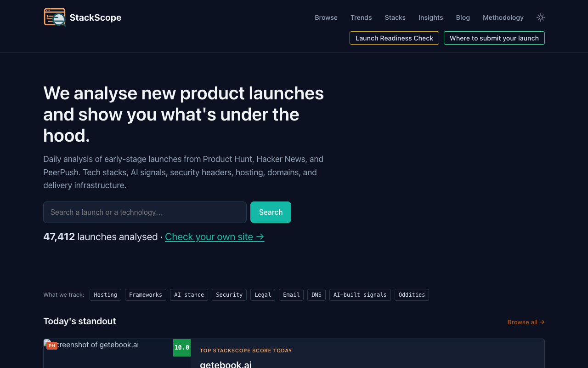Click the getebook.ai title
This screenshot has height=368, width=588.
click(x=226, y=364)
